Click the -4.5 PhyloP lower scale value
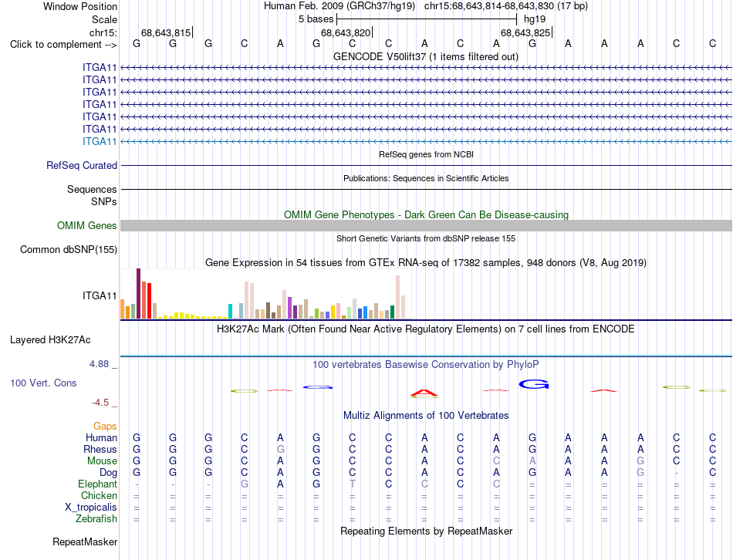The width and height of the screenshot is (733, 560). [100, 403]
